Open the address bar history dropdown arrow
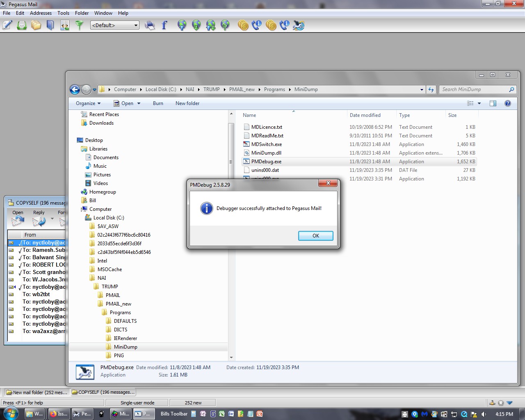The image size is (525, 420). 422,89
